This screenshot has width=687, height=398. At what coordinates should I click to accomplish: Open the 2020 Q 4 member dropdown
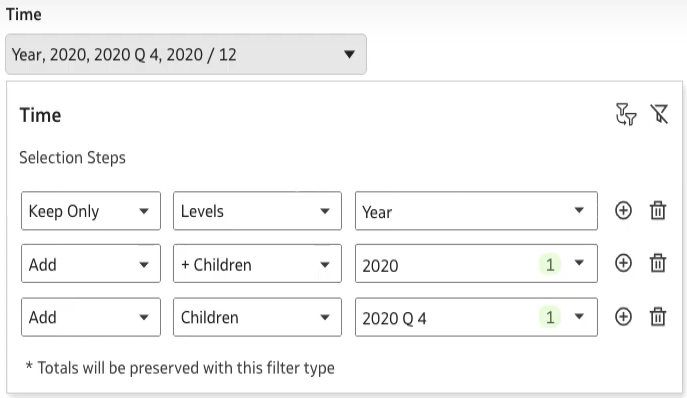point(476,317)
